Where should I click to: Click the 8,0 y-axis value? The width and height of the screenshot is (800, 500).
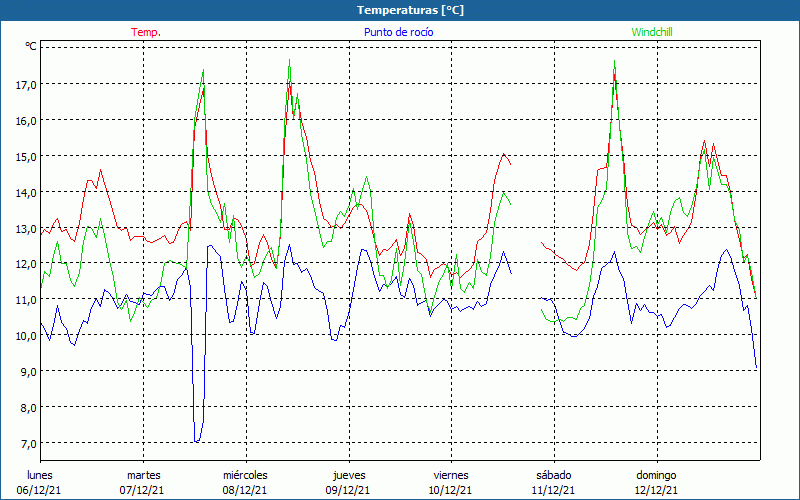tap(28, 408)
